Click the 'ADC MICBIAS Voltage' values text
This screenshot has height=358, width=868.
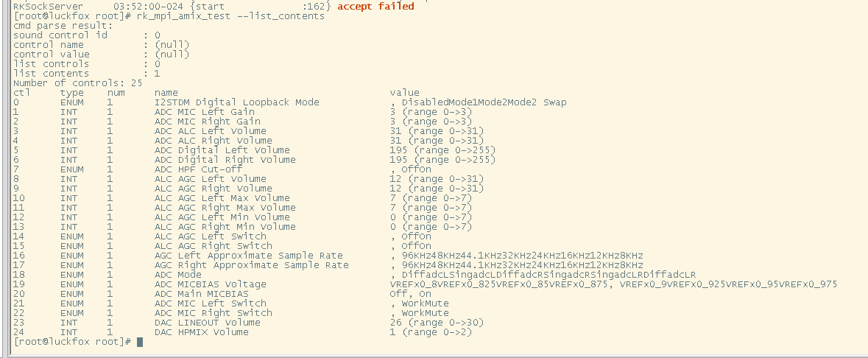pyautogui.click(x=613, y=284)
